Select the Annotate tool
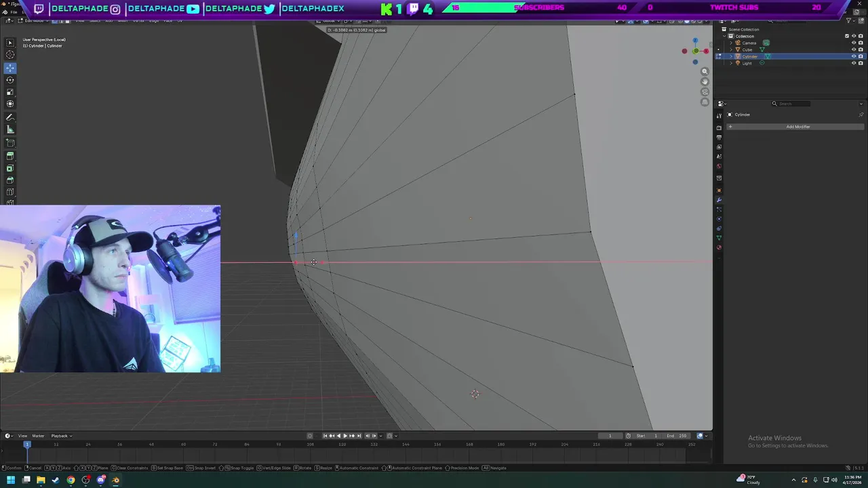 (10, 117)
